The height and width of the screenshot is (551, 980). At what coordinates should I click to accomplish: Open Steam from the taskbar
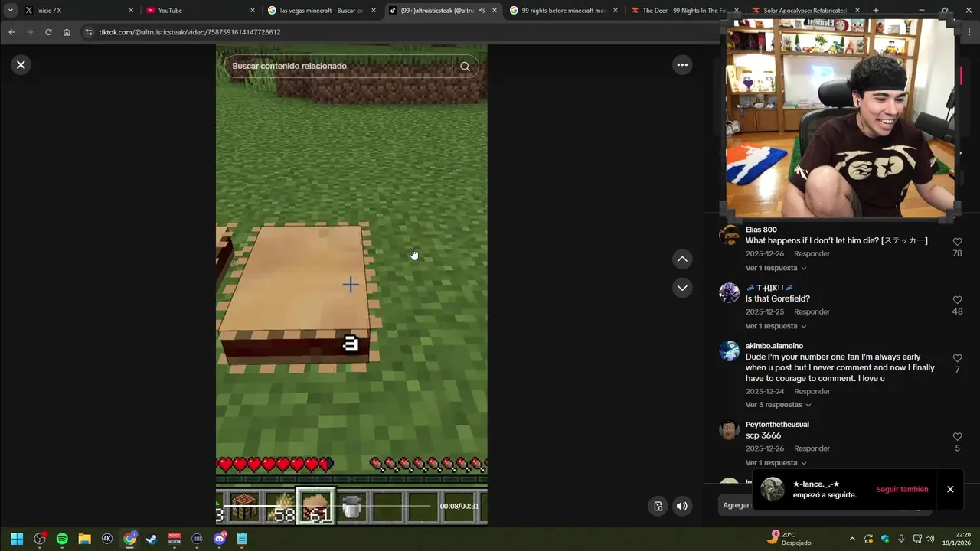(152, 539)
